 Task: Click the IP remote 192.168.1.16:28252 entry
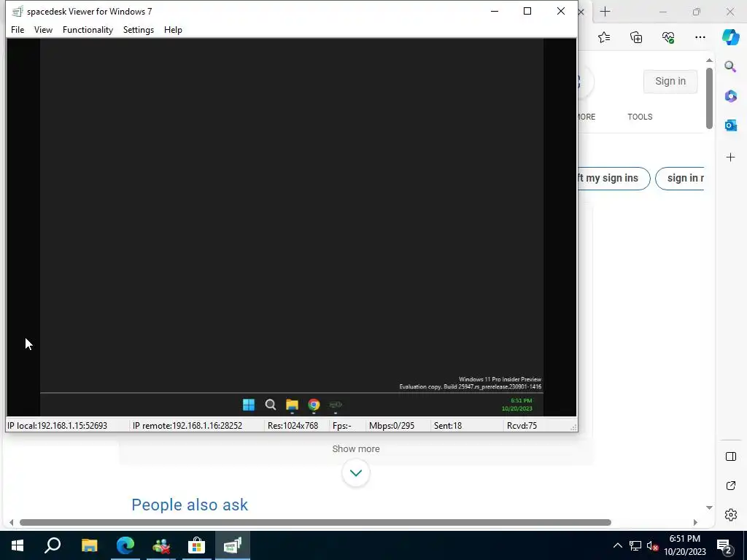187,426
